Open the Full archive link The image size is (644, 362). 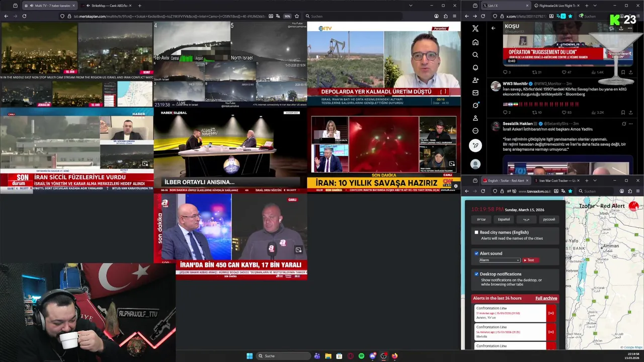(546, 298)
